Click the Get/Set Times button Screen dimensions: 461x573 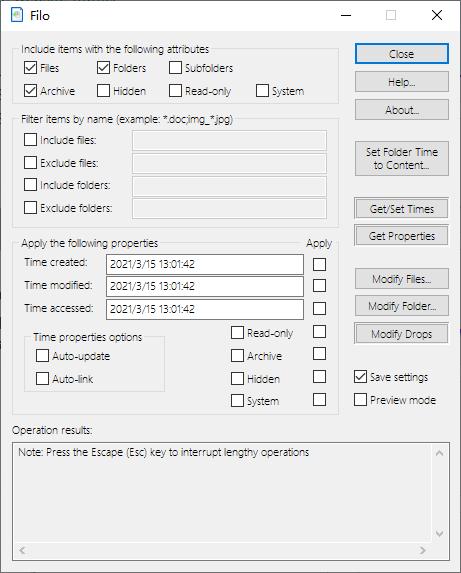click(401, 209)
